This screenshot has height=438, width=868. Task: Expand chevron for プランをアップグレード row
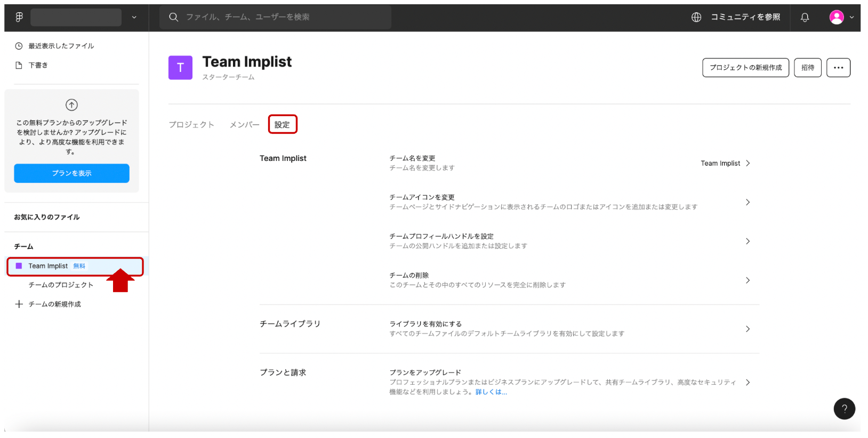click(748, 382)
